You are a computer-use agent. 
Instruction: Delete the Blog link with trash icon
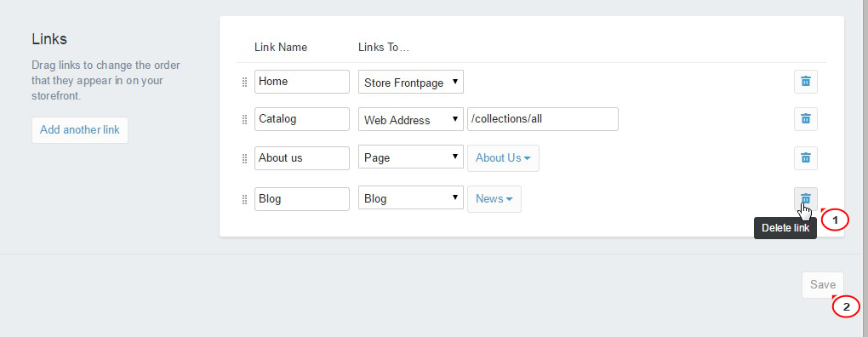click(805, 199)
